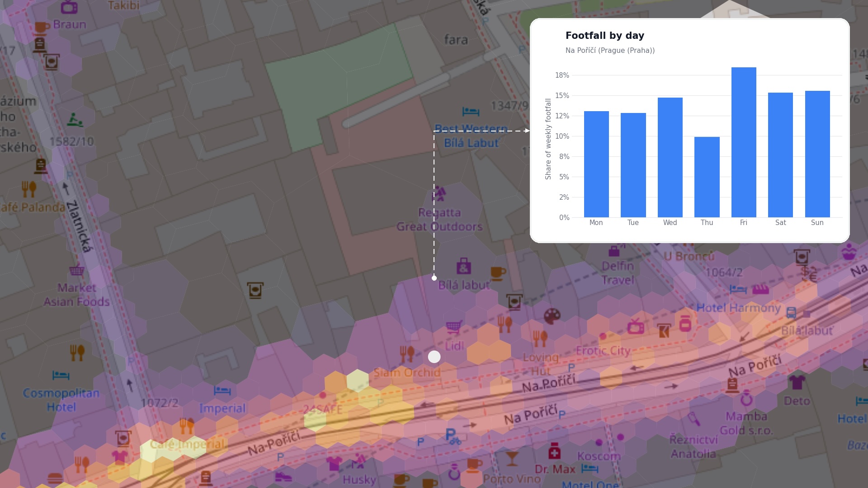This screenshot has height=488, width=868.
Task: Click the pink jar shop icon
Action: [685, 324]
